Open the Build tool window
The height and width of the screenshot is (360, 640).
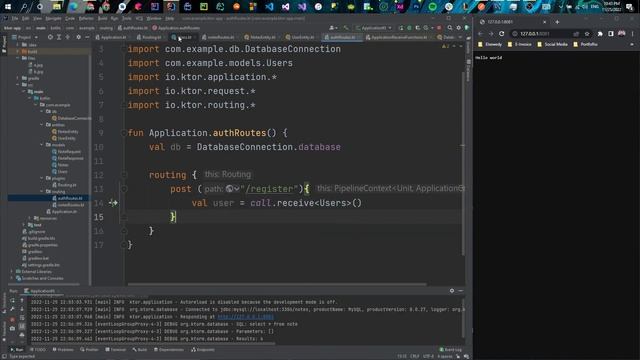(x=140, y=350)
